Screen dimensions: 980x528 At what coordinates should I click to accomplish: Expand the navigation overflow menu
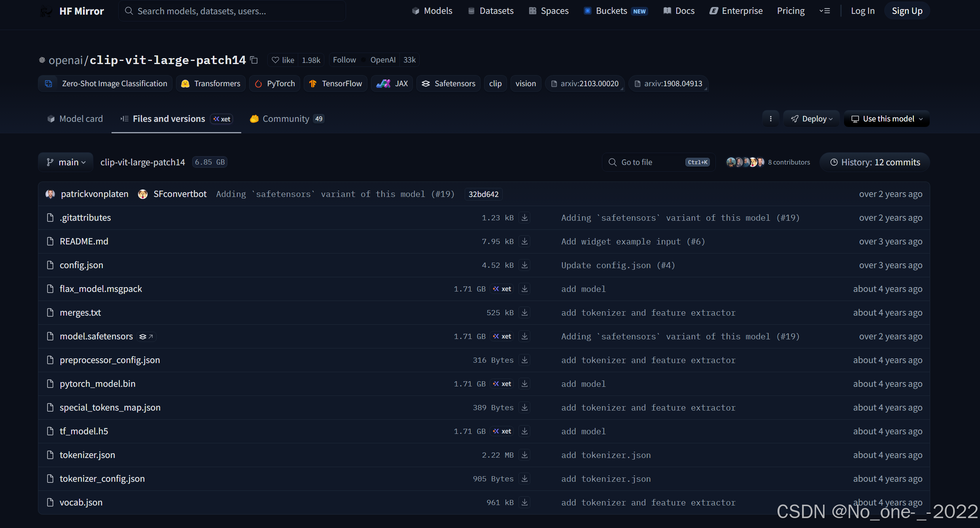[x=825, y=11]
